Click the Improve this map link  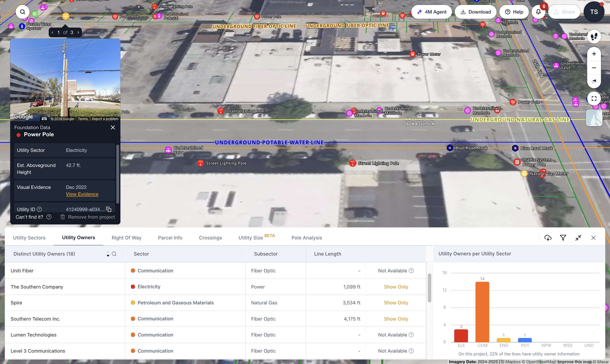click(575, 362)
